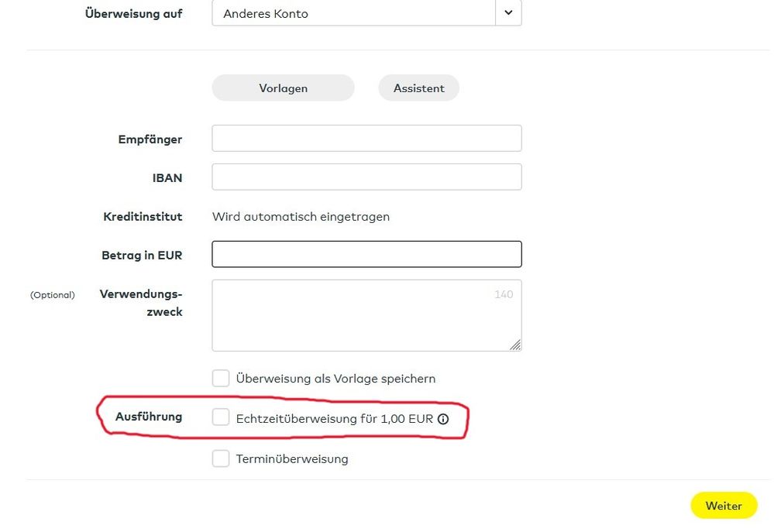Click the bold Empfänger label text
This screenshot has width=774, height=532.
(x=150, y=139)
